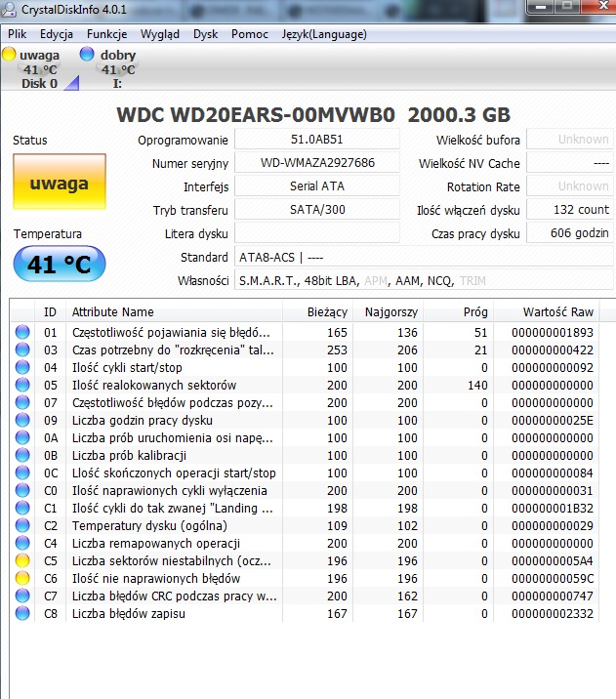Click the disk model title WDC WD20EARS-00MVWB0
Screen dimensions: 616x699
point(256,115)
